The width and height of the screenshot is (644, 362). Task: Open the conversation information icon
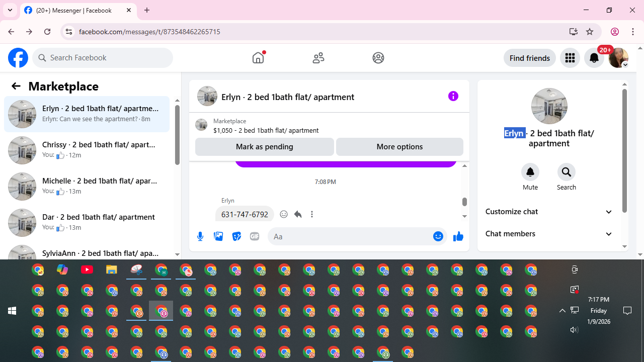(x=453, y=96)
